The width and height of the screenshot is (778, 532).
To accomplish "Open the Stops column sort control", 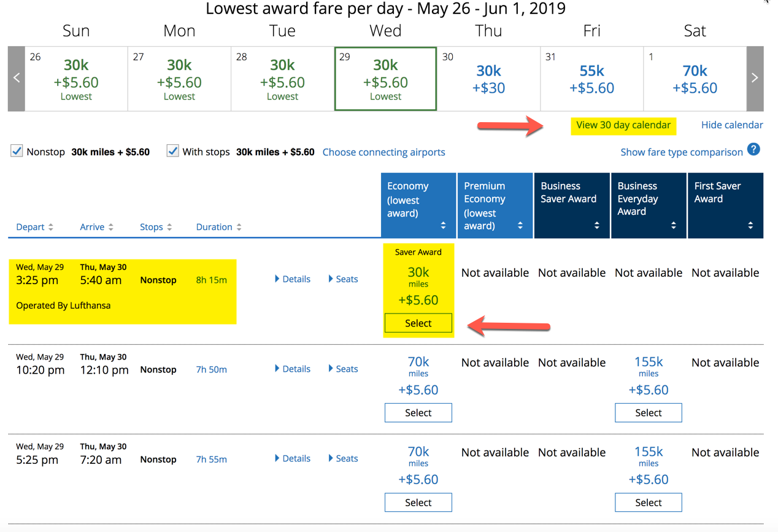I will tap(171, 226).
